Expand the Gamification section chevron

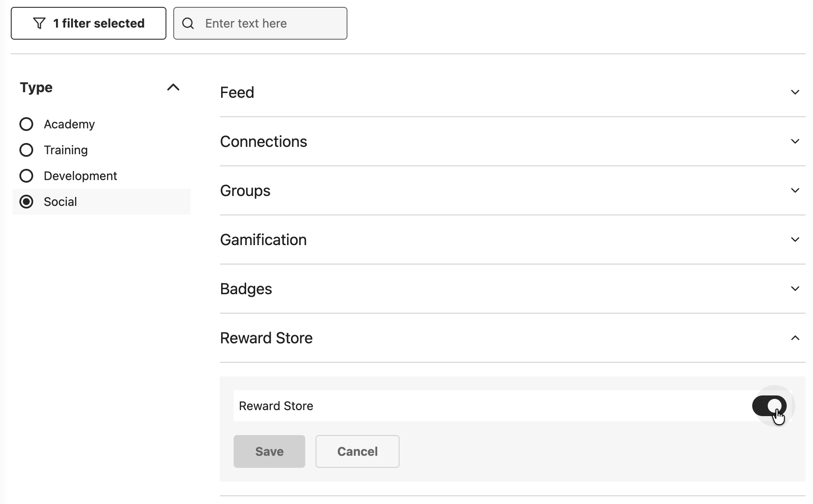[x=795, y=240]
